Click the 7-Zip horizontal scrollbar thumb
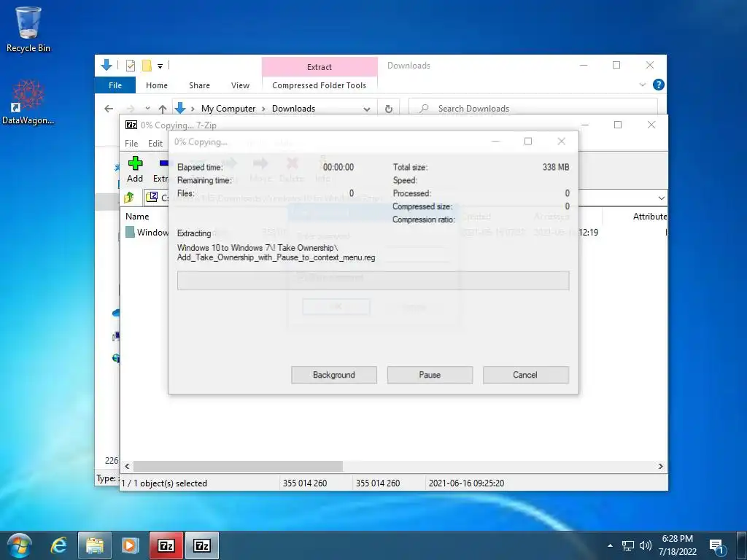The image size is (747, 560). click(238, 466)
